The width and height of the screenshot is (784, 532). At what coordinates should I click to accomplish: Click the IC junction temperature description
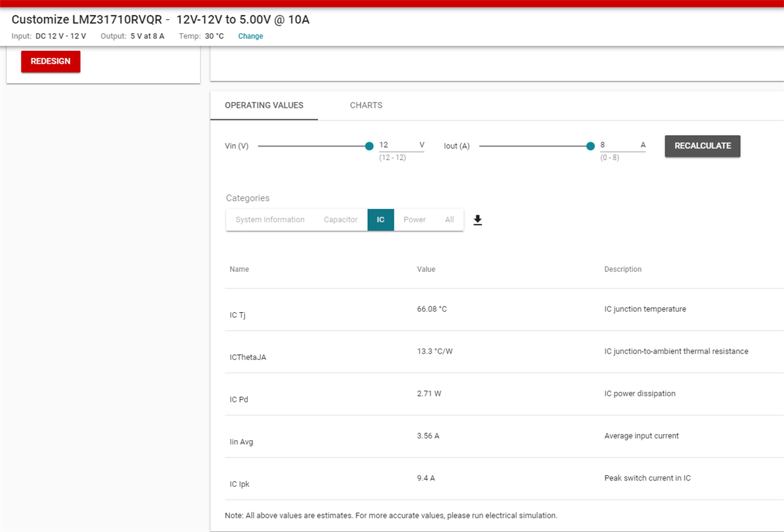coord(645,309)
